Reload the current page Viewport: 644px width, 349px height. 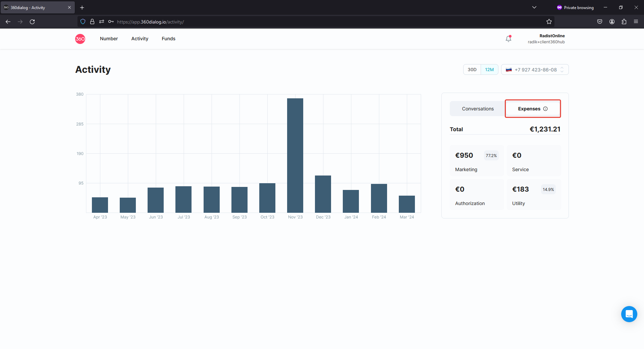coord(32,22)
